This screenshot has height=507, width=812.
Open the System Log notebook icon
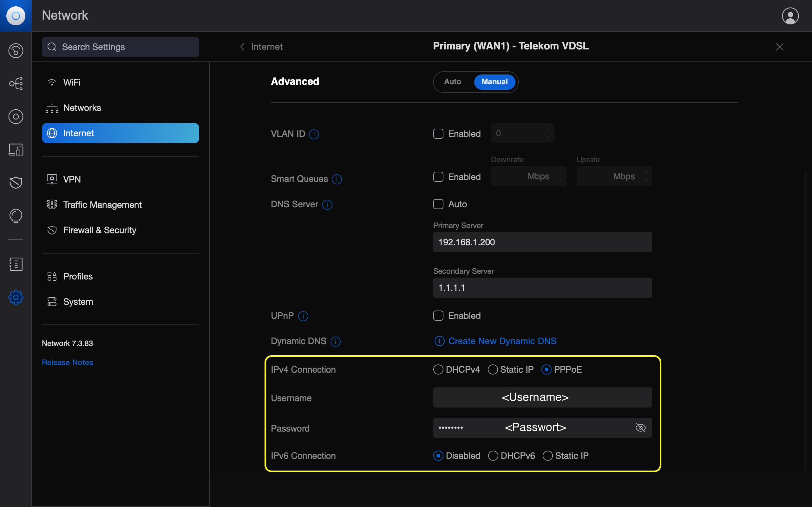[x=16, y=264]
